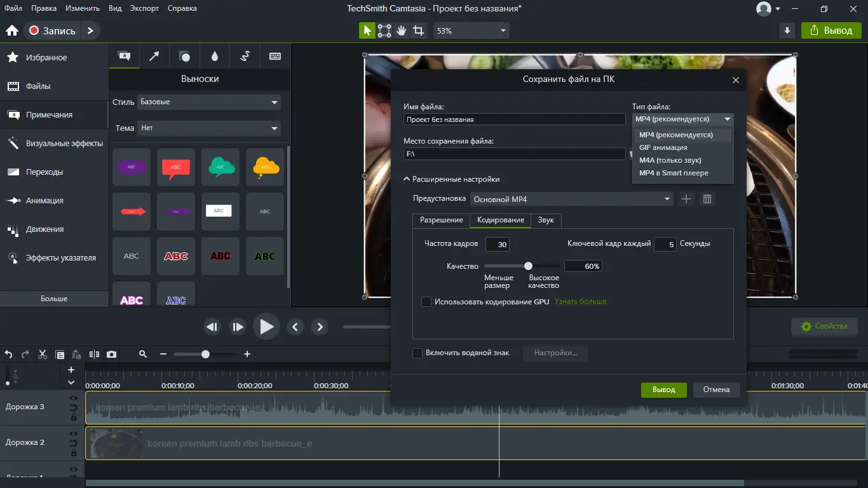
Task: Switch to the Звук tab
Action: pyautogui.click(x=546, y=220)
